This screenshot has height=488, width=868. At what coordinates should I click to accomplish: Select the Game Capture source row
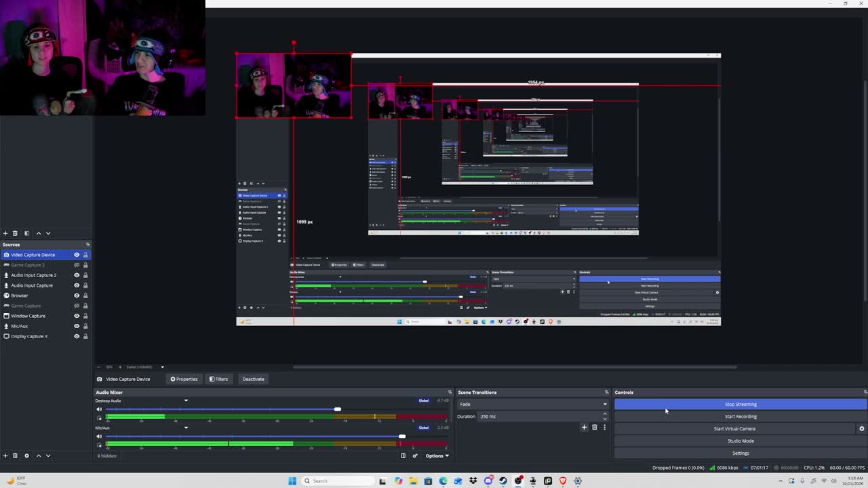click(x=46, y=306)
